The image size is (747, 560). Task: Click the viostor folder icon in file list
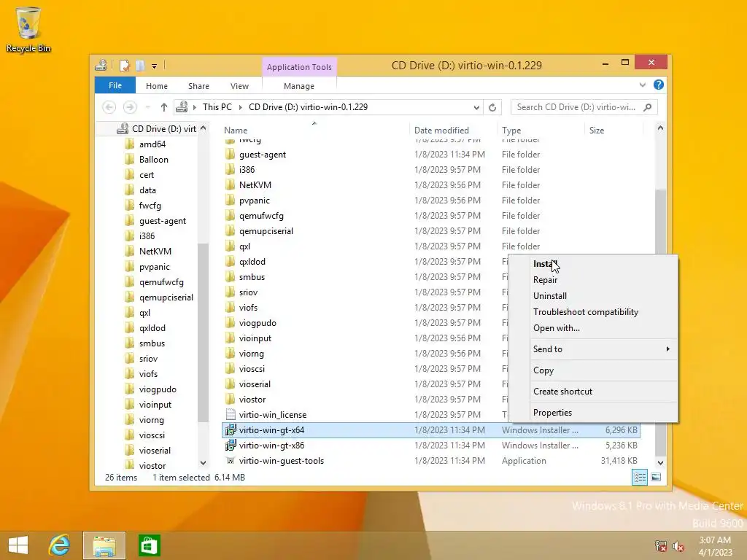(x=230, y=399)
